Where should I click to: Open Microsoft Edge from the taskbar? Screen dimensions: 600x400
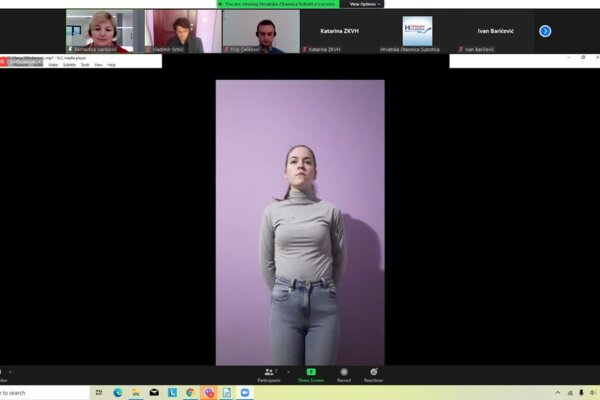(x=118, y=393)
